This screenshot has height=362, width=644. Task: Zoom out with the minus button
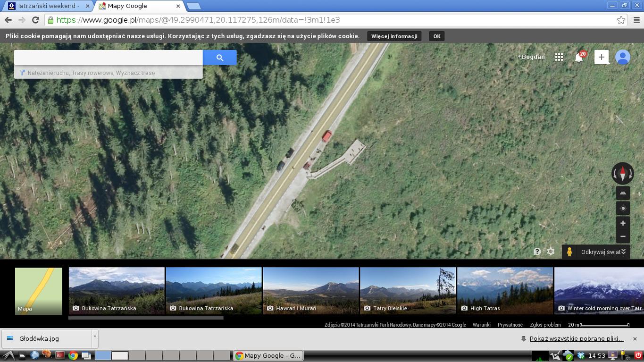(x=623, y=236)
